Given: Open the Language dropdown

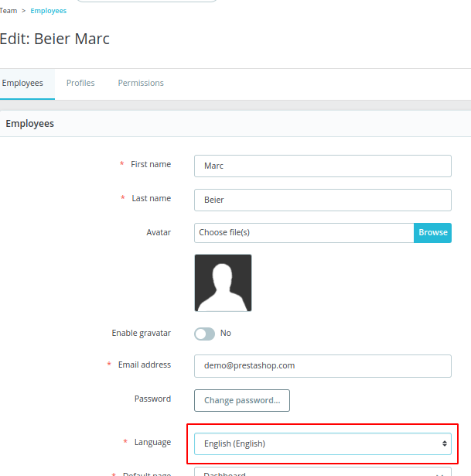Looking at the screenshot, I should coord(323,443).
